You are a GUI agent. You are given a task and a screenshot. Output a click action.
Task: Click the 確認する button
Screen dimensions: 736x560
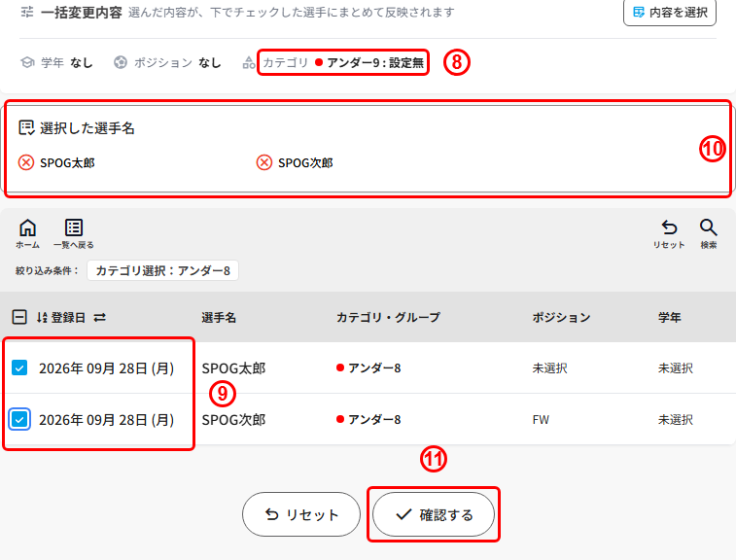tap(434, 514)
